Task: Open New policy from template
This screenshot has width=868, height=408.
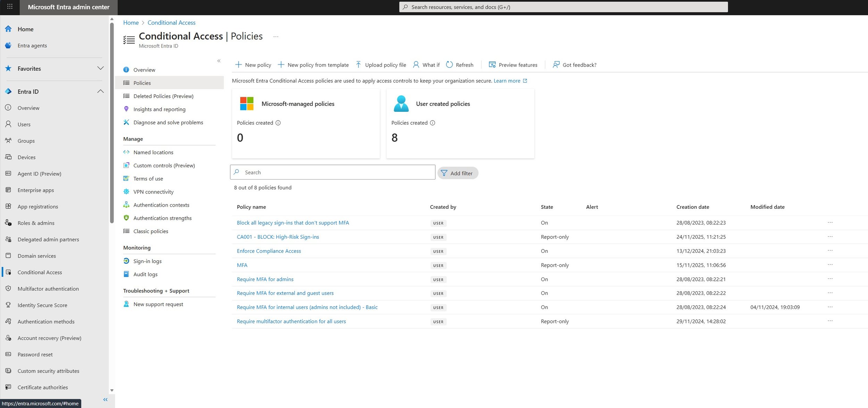Action: (x=314, y=65)
